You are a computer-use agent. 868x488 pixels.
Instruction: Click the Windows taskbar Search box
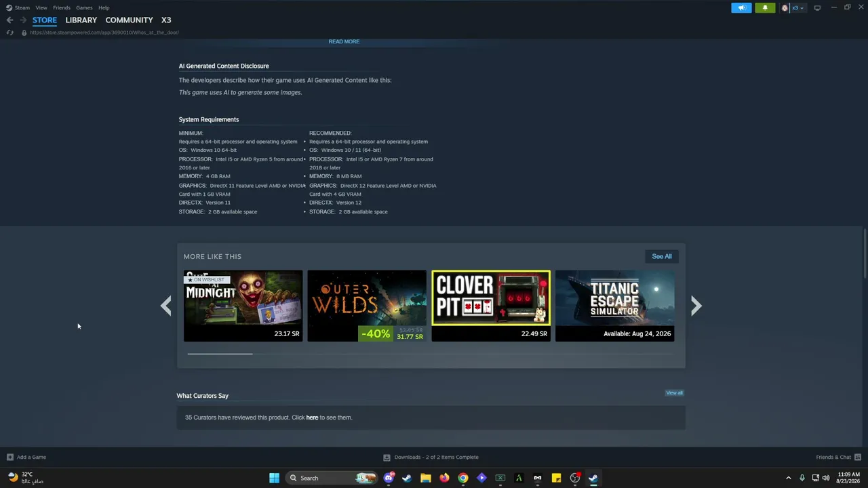[332, 478]
